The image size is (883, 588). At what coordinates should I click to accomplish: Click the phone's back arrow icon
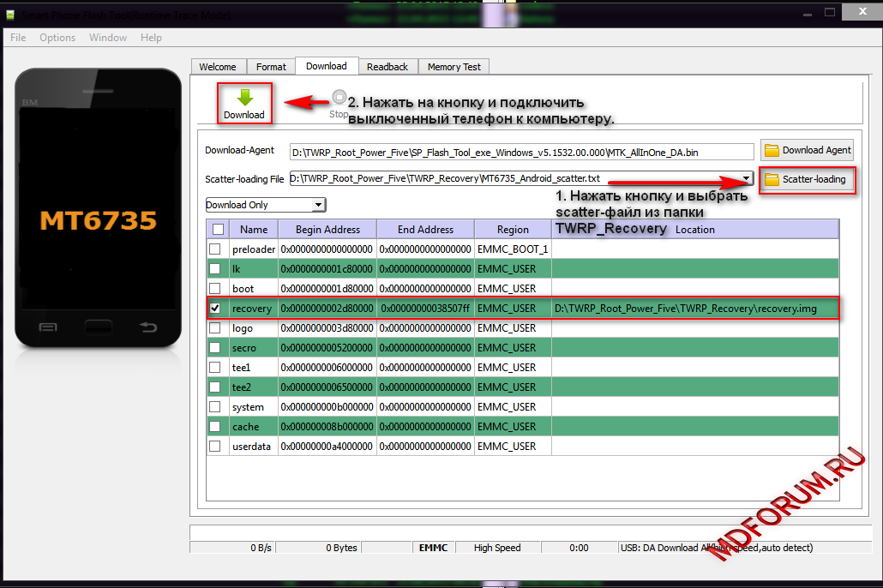[148, 327]
